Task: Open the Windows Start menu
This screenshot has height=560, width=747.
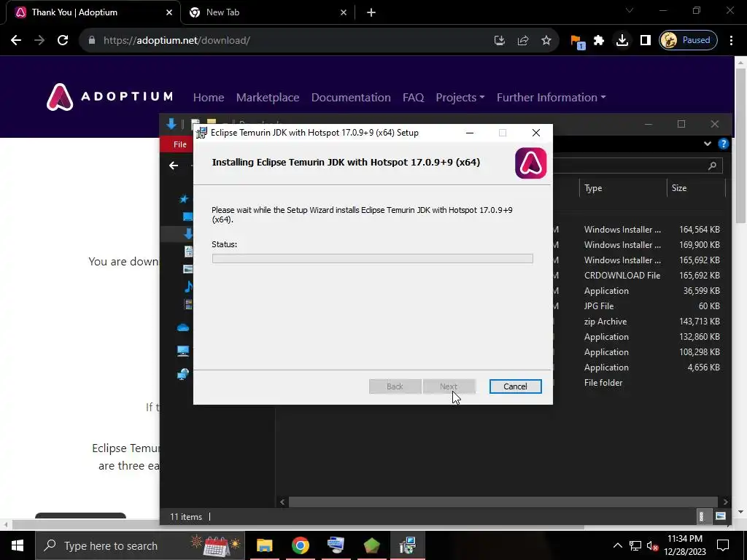Action: coord(18,545)
